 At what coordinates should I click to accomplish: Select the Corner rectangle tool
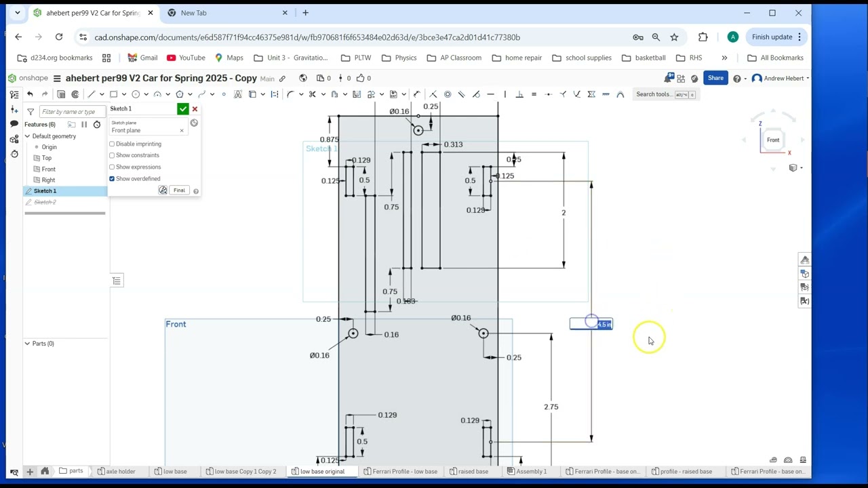coord(113,94)
